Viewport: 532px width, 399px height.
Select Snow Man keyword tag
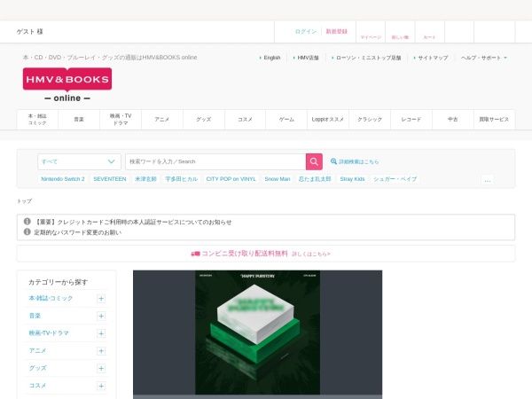tap(278, 179)
